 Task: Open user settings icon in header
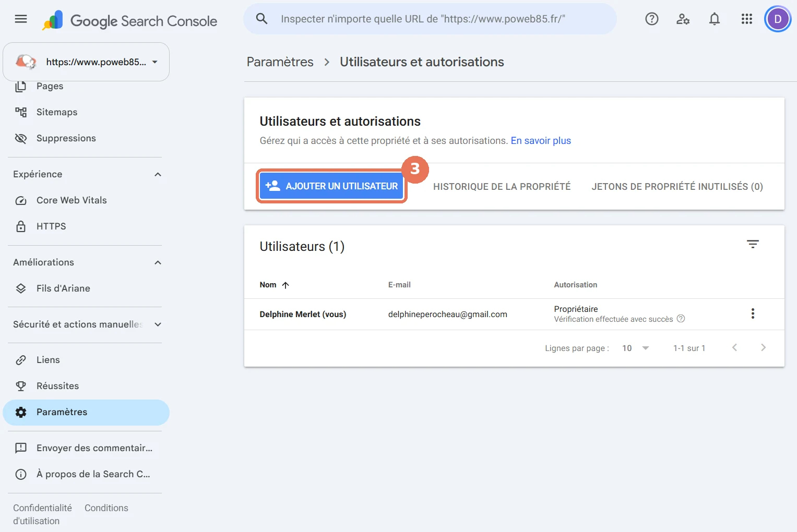[683, 19]
